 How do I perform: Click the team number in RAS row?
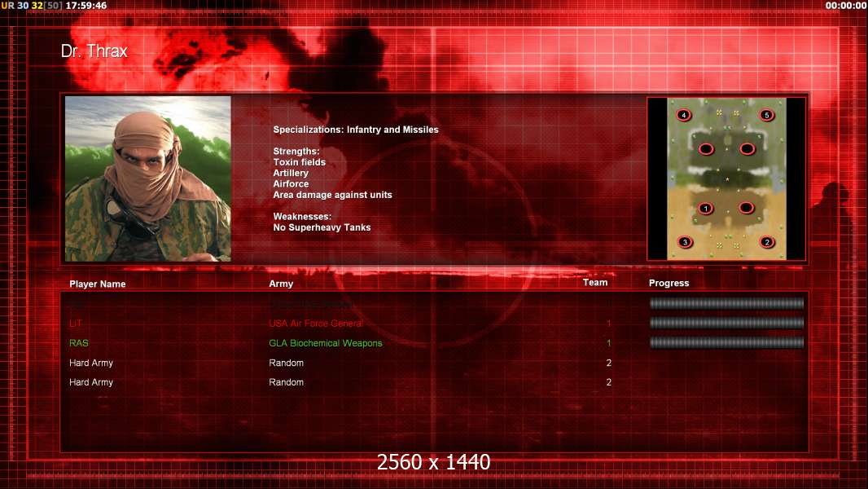[608, 343]
